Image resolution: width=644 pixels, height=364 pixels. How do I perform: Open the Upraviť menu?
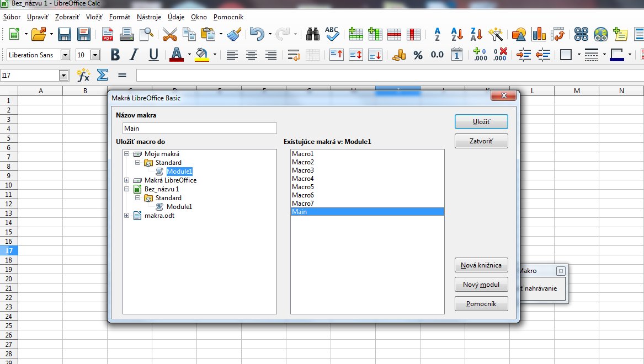click(38, 17)
